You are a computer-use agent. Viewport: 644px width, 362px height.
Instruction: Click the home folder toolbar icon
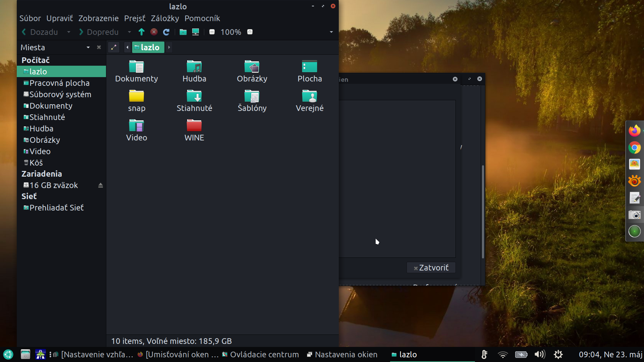(183, 32)
